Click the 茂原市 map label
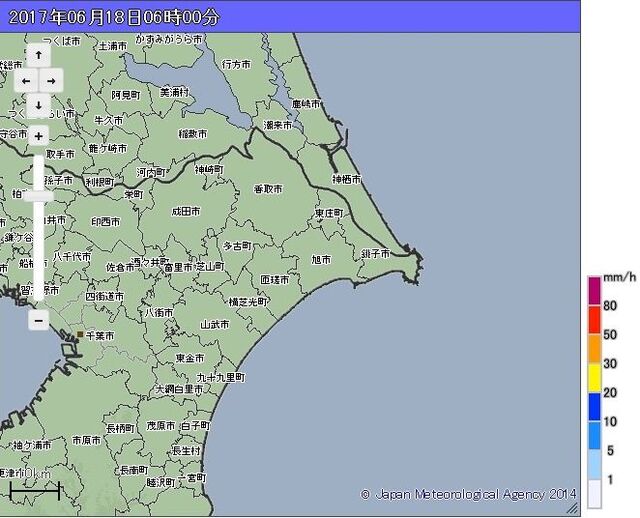This screenshot has width=640, height=518. point(161,426)
